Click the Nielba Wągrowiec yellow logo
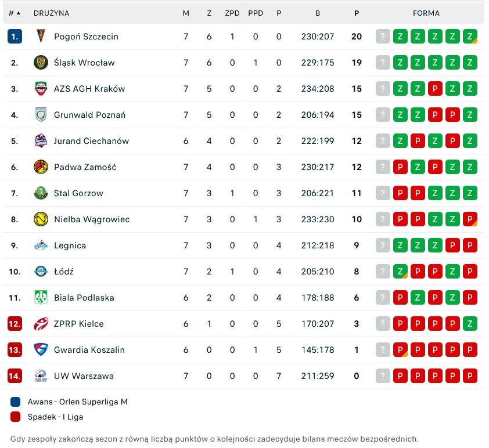The height and width of the screenshot is (448, 489). (x=41, y=219)
